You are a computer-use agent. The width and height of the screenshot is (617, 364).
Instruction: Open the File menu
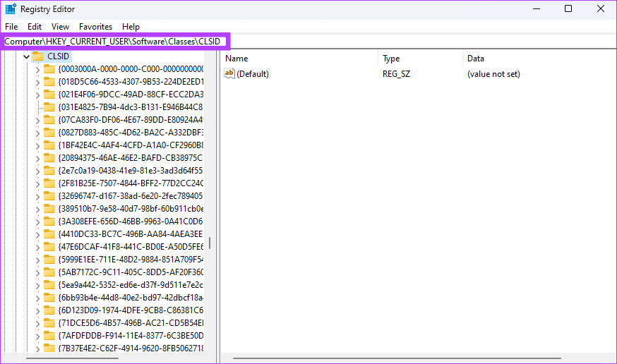11,27
